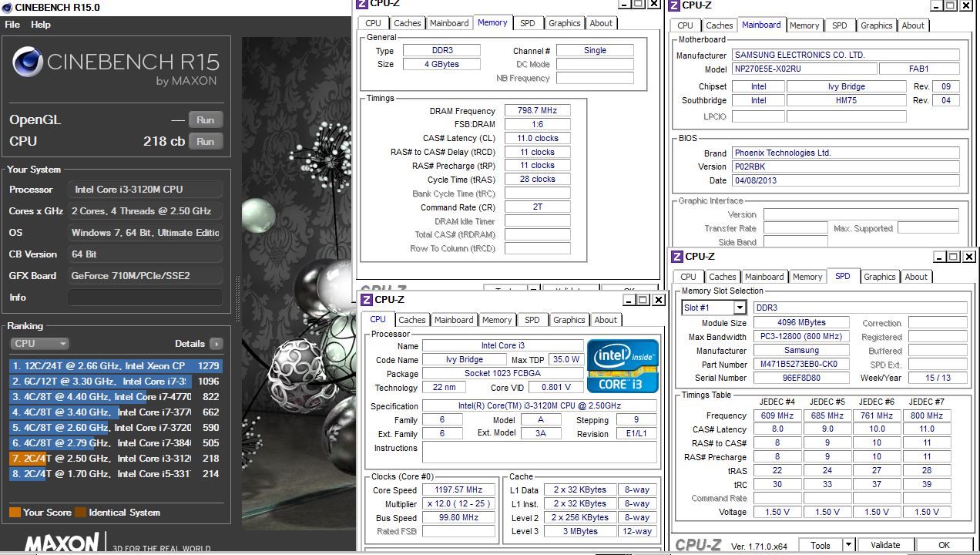Click DRAM Frequency value 798.7 MHz

click(x=538, y=111)
